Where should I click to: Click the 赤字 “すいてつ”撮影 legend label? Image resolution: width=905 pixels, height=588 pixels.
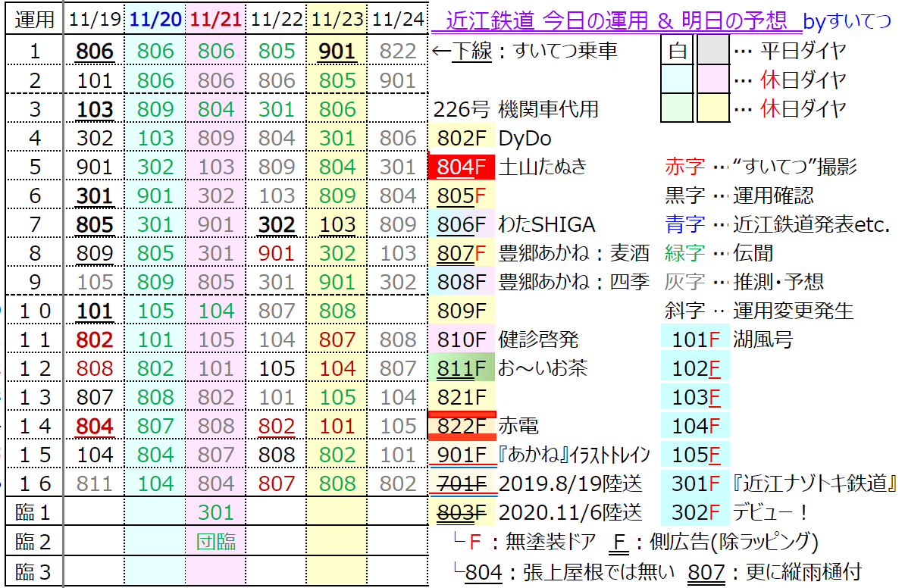[761, 167]
